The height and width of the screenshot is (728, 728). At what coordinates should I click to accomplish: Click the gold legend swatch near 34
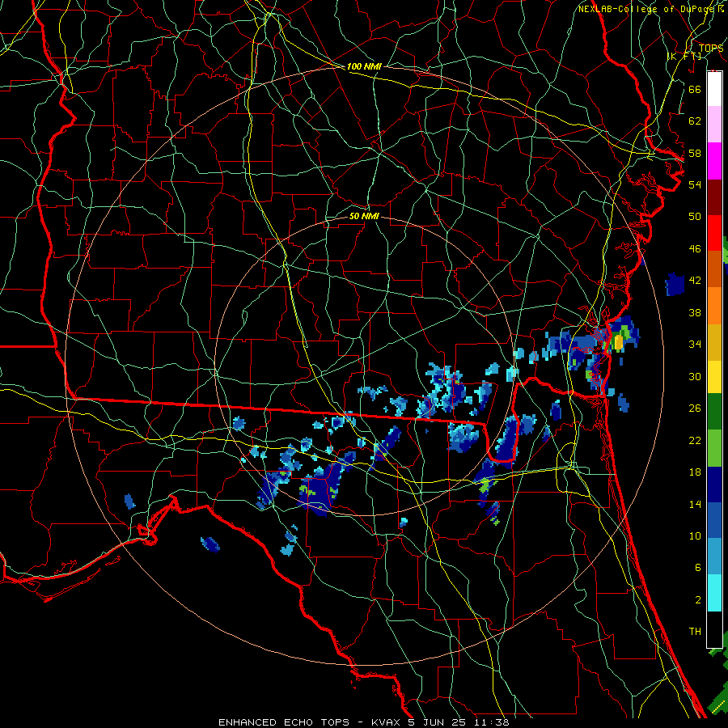(714, 342)
